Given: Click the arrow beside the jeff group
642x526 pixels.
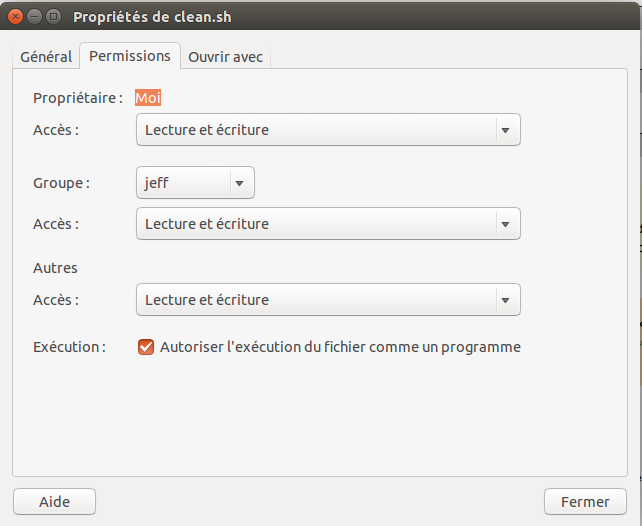Looking at the screenshot, I should (239, 183).
